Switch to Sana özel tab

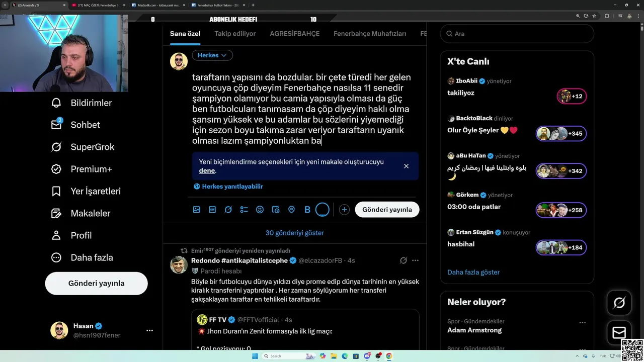pos(185,34)
